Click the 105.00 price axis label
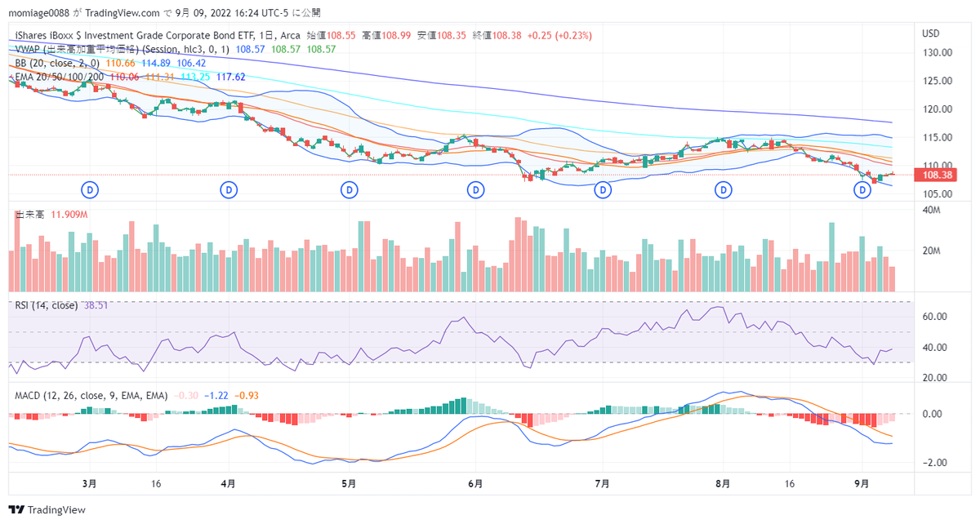This screenshot has height=524, width=980. click(938, 193)
